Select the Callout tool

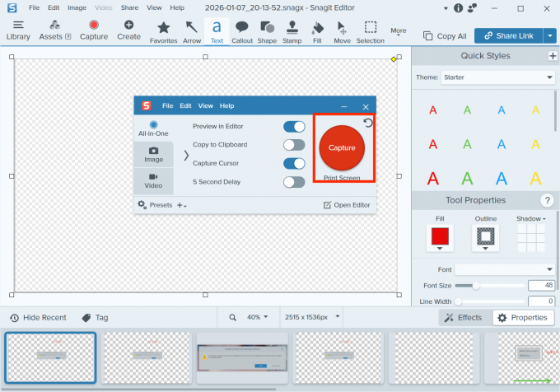242,30
